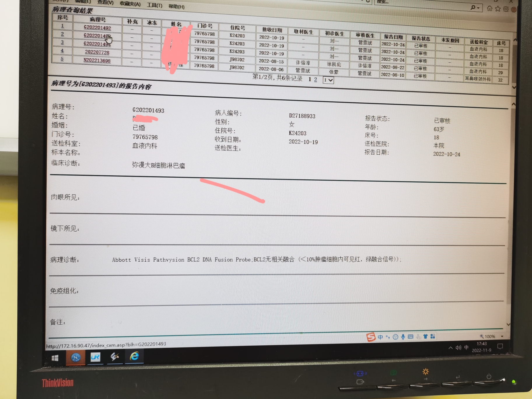Open pathology record G202201494 link

[x=97, y=44]
